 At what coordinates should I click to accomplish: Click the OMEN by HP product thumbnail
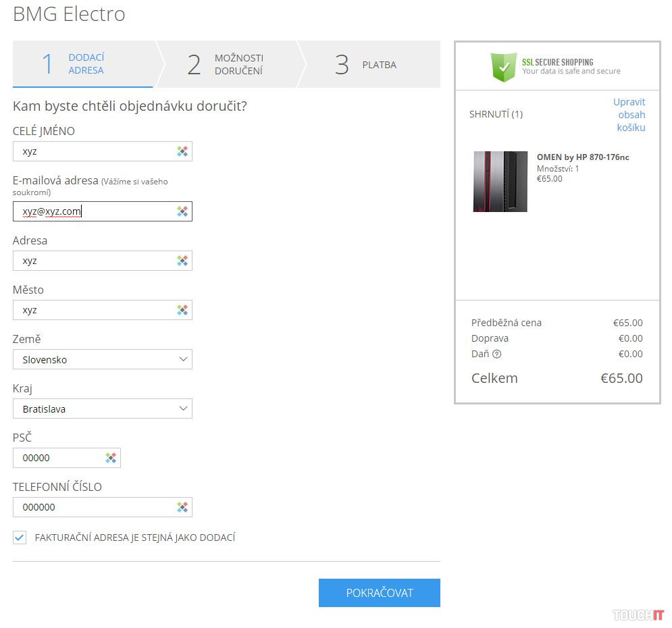[x=500, y=182]
